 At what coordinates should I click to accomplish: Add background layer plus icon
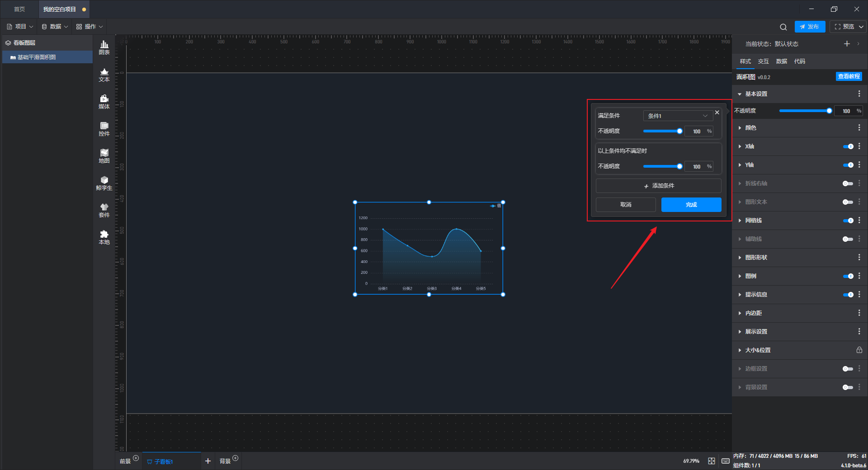click(235, 458)
